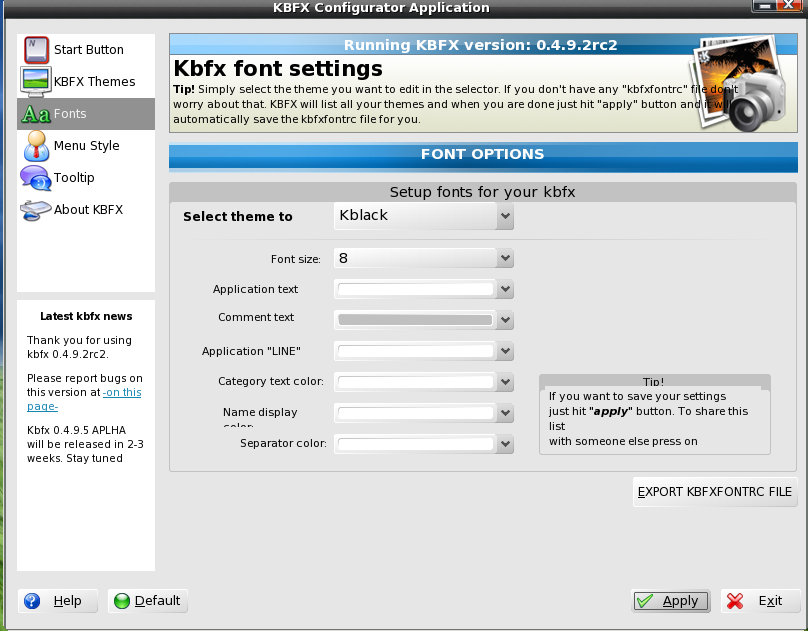Click the "Latest kbfx news" heading

(x=86, y=316)
